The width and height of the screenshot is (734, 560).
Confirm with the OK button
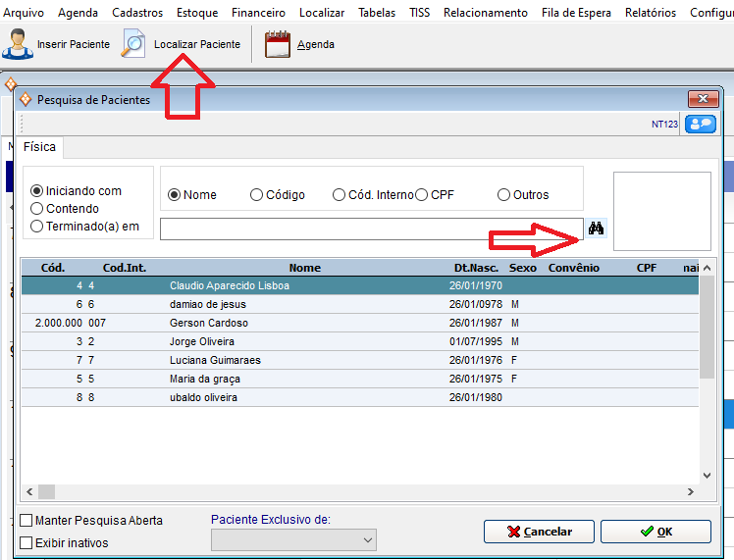(x=655, y=532)
